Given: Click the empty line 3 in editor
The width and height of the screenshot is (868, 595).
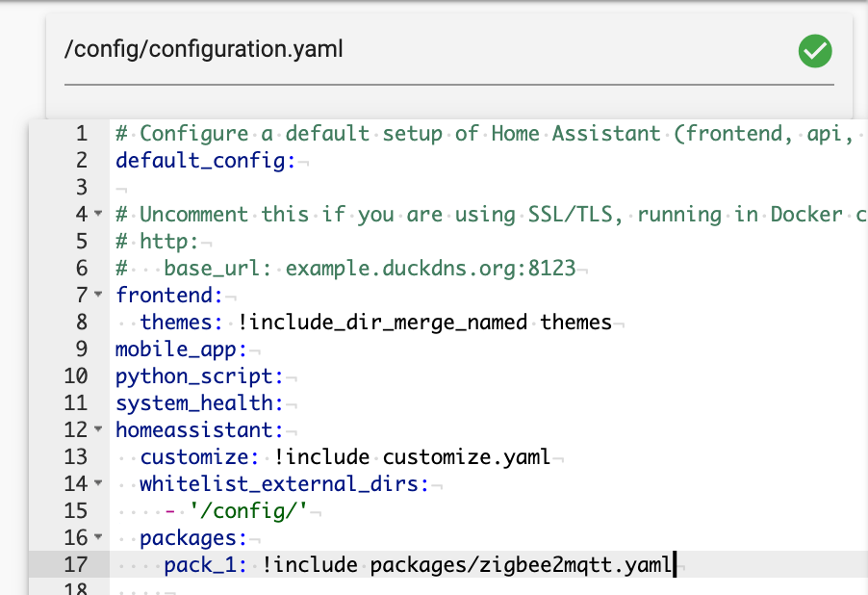Looking at the screenshot, I should coord(489,187).
